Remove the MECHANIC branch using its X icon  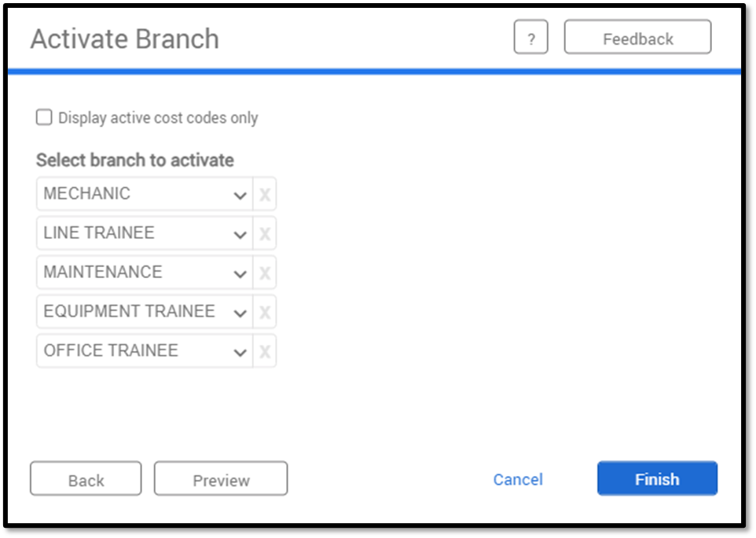coord(265,193)
